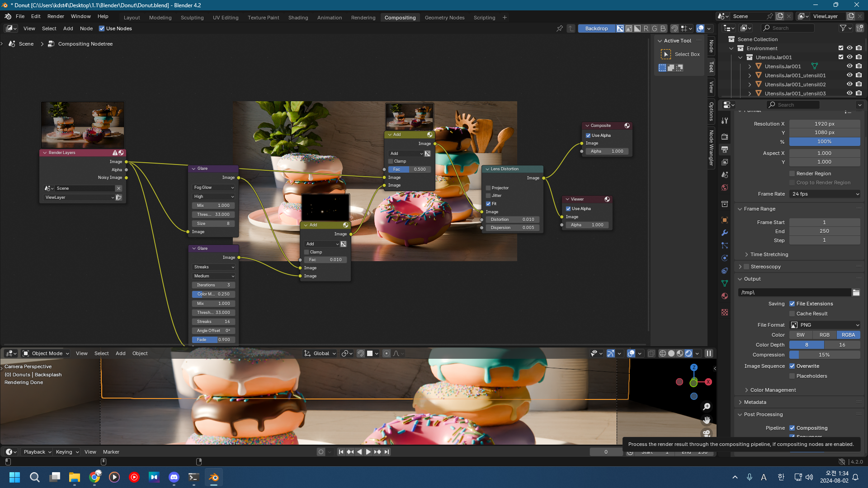Open the View Layer properties tab icon
Screen dimensions: 868x488
coord(725,162)
